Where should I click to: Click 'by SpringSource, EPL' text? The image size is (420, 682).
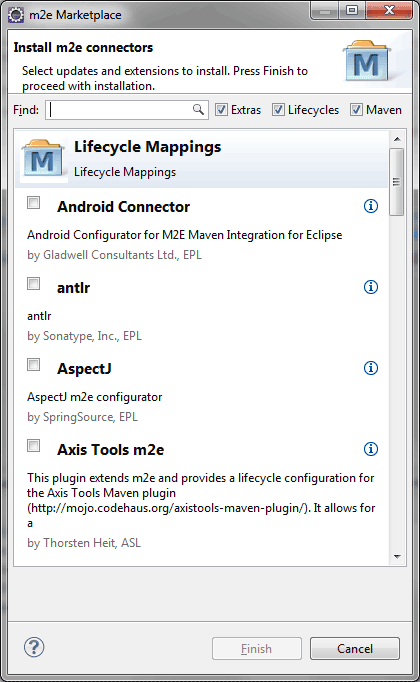82,417
